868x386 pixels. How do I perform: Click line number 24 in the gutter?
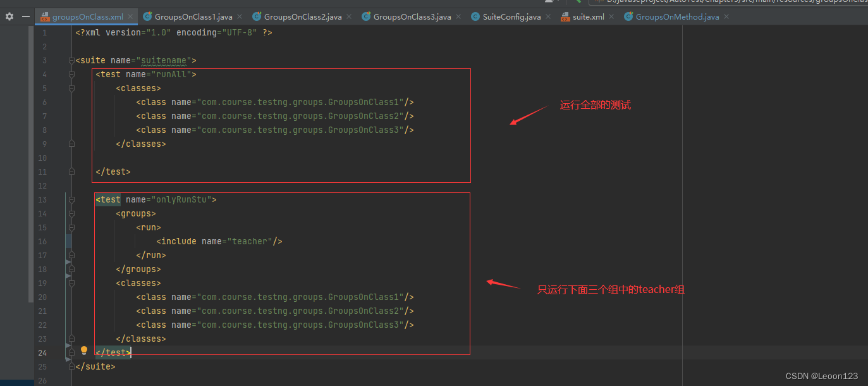(x=42, y=353)
